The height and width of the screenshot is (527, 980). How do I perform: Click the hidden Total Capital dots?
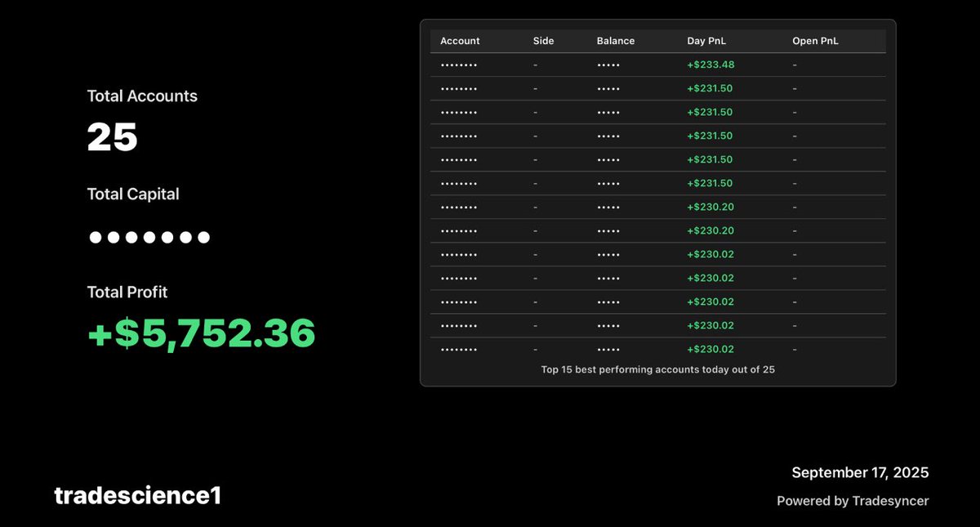(x=149, y=238)
